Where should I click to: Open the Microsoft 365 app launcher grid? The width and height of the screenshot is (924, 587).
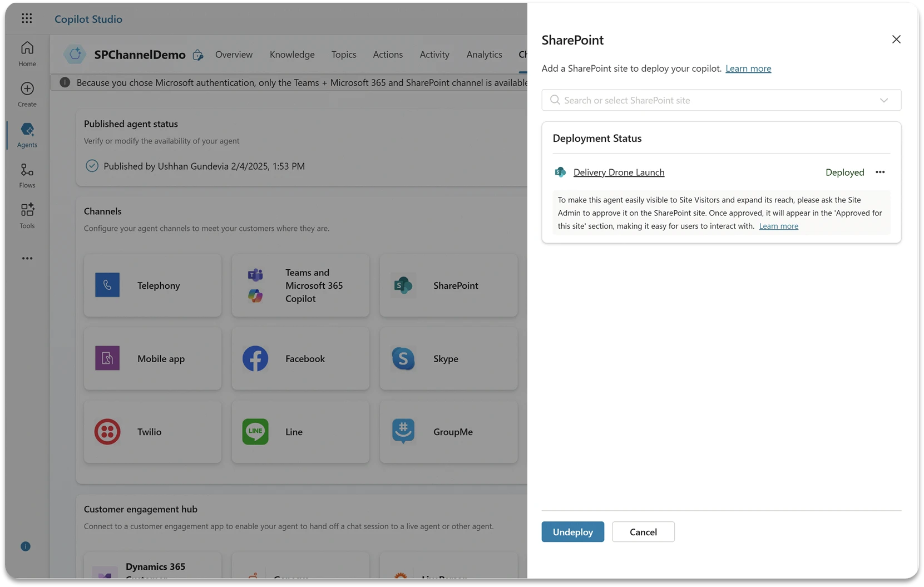(x=26, y=18)
